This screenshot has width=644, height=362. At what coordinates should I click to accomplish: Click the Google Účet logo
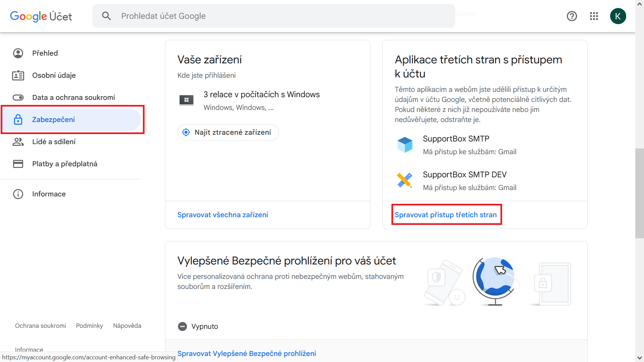[x=41, y=16]
